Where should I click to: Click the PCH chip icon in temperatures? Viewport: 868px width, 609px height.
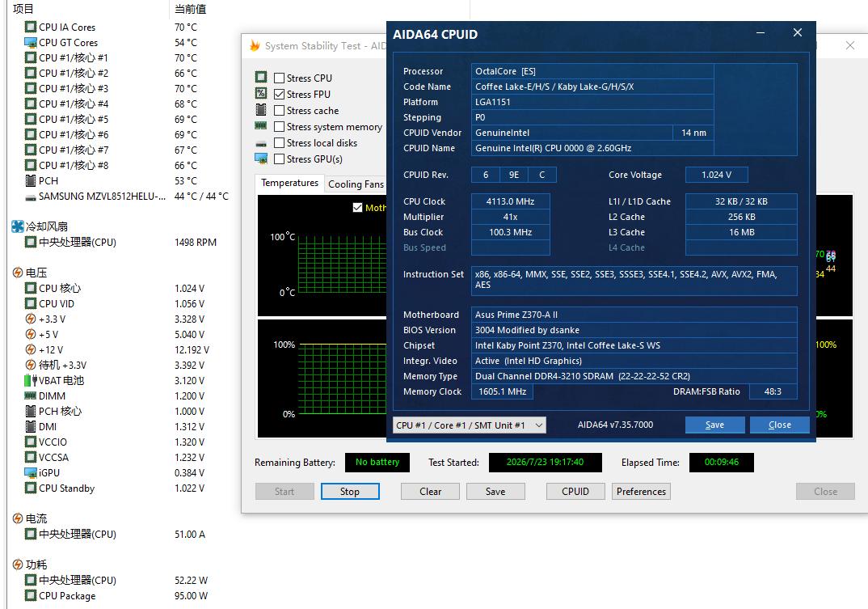(31, 180)
